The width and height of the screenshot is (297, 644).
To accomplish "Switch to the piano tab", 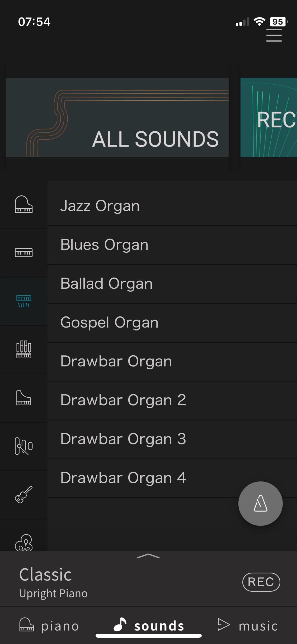I will coord(49,625).
